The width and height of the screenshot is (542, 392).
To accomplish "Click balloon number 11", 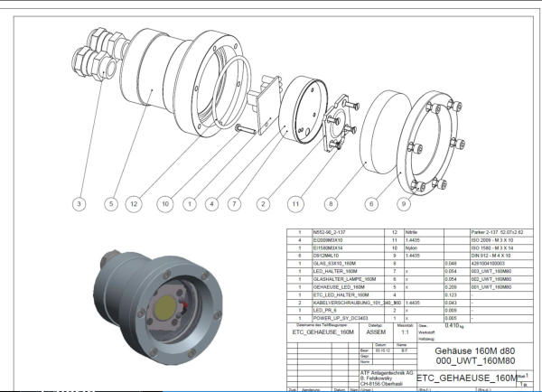I will point(295,204).
